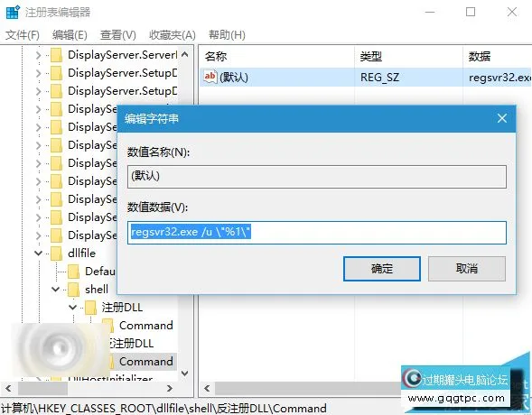The image size is (532, 415).
Task: Select the (默认) string value icon
Action: [x=210, y=77]
